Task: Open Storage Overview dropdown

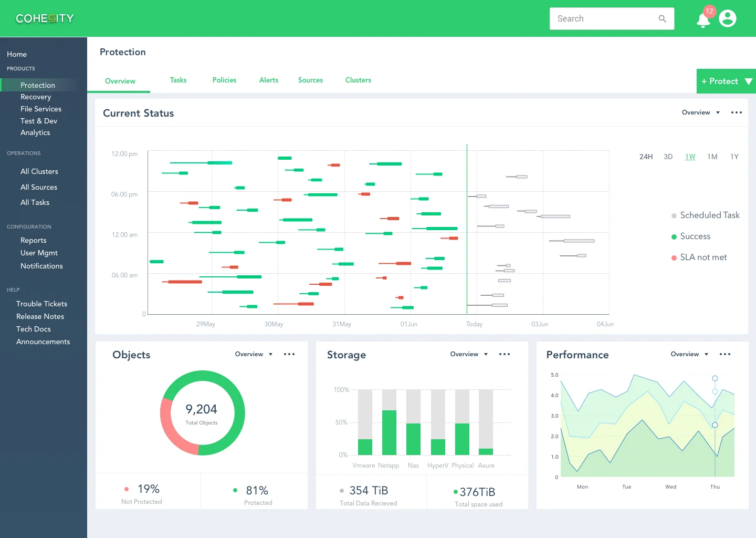Action: pyautogui.click(x=469, y=354)
